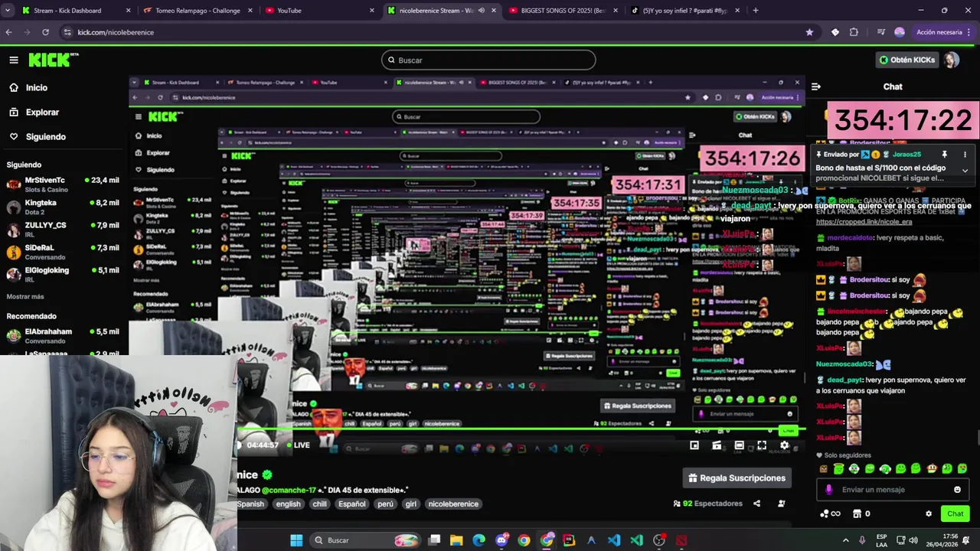Open a new browser tab

click(756, 11)
